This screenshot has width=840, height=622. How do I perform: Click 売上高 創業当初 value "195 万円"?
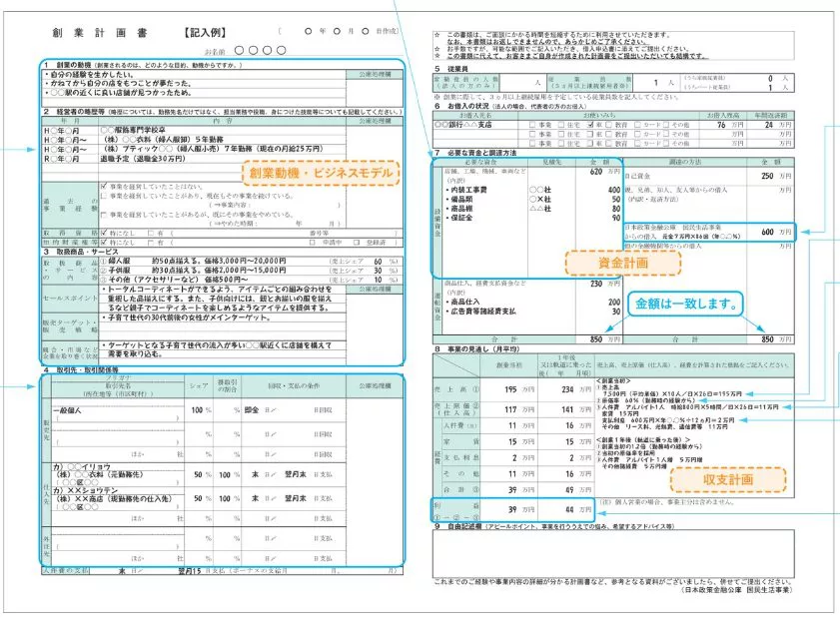[519, 389]
